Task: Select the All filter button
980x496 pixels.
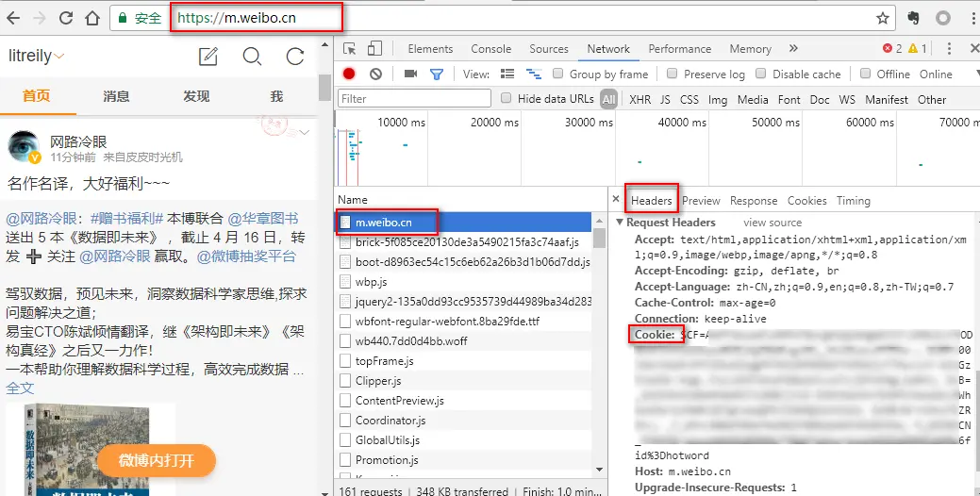Action: coord(608,99)
